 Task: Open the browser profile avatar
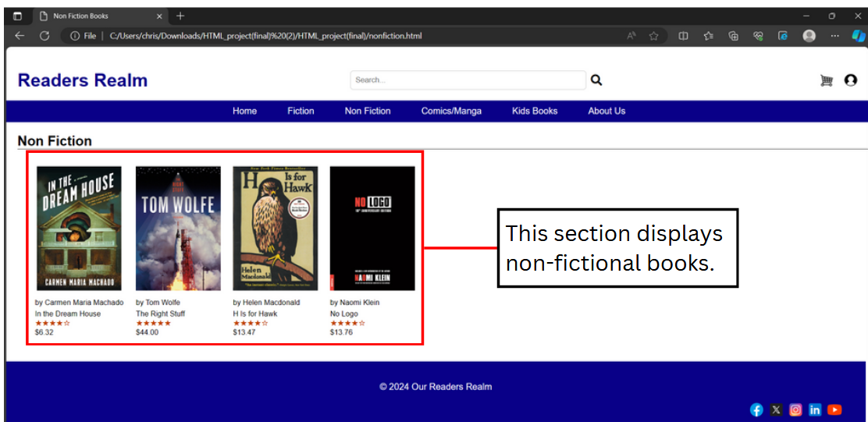coord(809,36)
